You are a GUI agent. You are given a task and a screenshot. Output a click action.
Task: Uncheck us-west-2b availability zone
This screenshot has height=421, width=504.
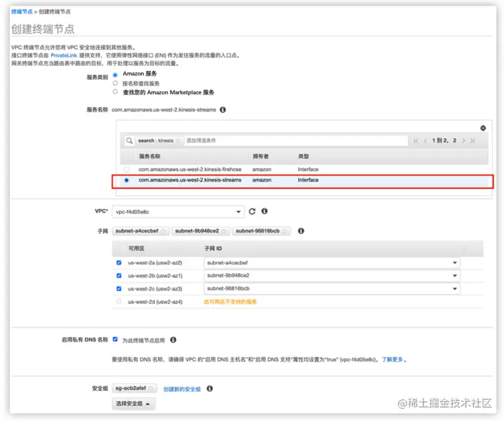[x=119, y=276]
